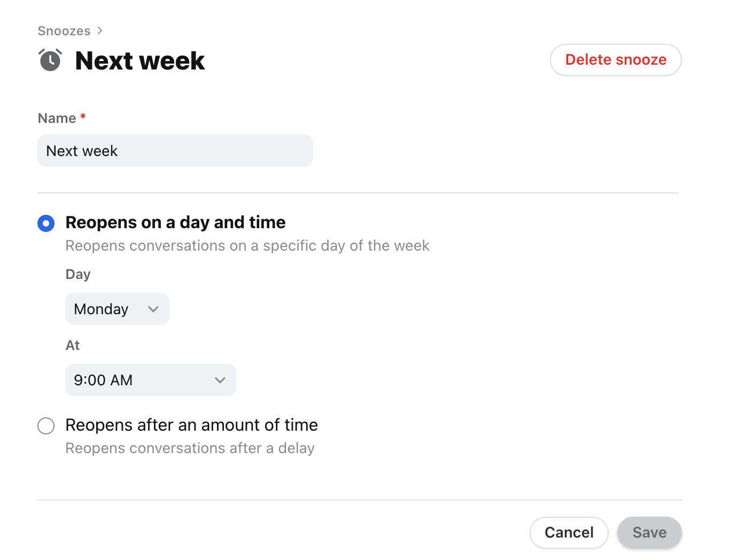Select the Reopens on a day and time option
This screenshot has height=560, width=730.
[x=46, y=223]
